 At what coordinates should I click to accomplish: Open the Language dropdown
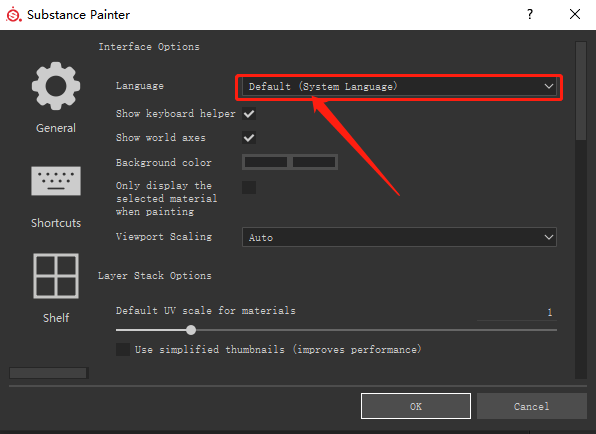pyautogui.click(x=399, y=87)
